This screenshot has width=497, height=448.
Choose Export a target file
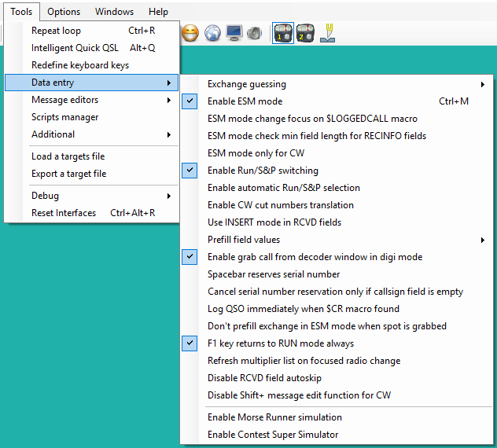tap(91, 174)
